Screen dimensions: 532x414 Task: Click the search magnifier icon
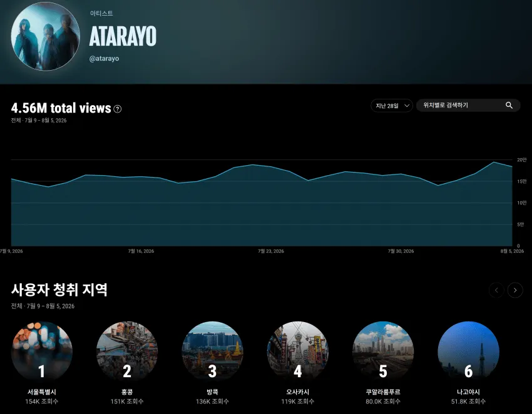pyautogui.click(x=509, y=106)
